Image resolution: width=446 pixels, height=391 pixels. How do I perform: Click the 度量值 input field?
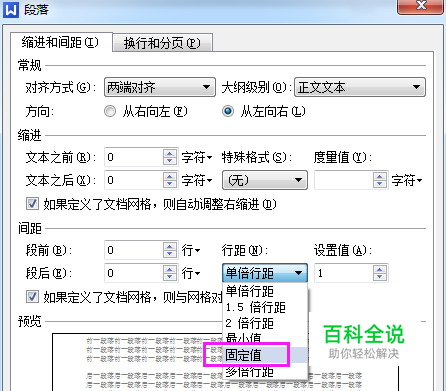pyautogui.click(x=344, y=180)
